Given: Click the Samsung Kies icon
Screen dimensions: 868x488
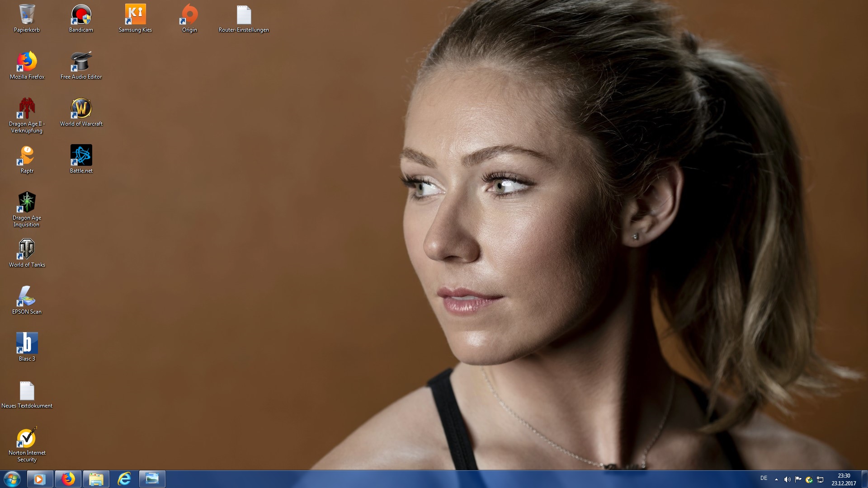Looking at the screenshot, I should (135, 15).
